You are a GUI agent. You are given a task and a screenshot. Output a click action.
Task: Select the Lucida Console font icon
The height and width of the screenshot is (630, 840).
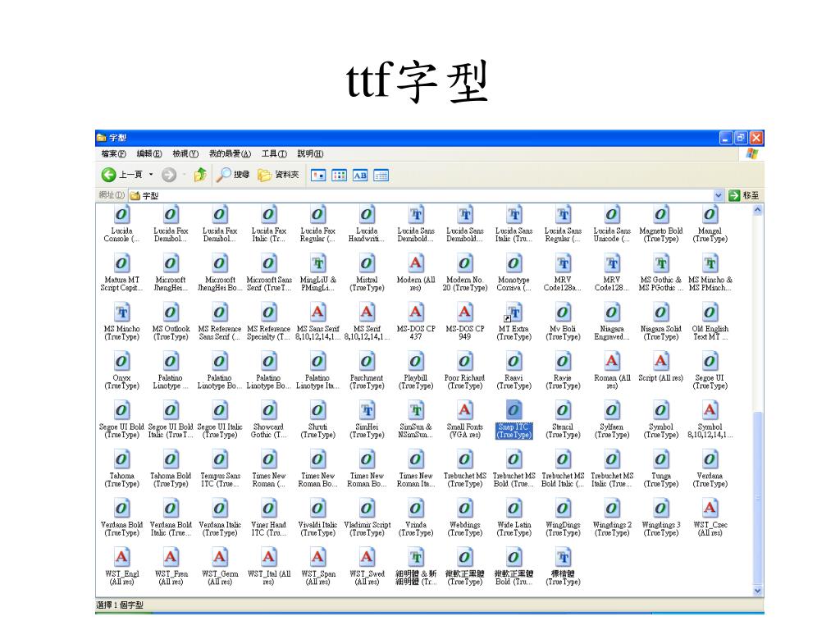pos(121,215)
